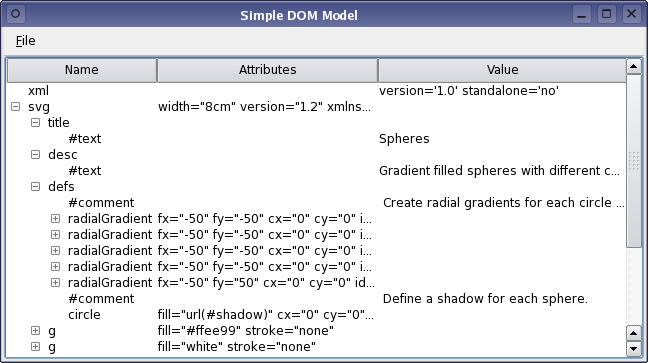The width and height of the screenshot is (648, 363).
Task: Select the circle element row
Action: (x=317, y=315)
